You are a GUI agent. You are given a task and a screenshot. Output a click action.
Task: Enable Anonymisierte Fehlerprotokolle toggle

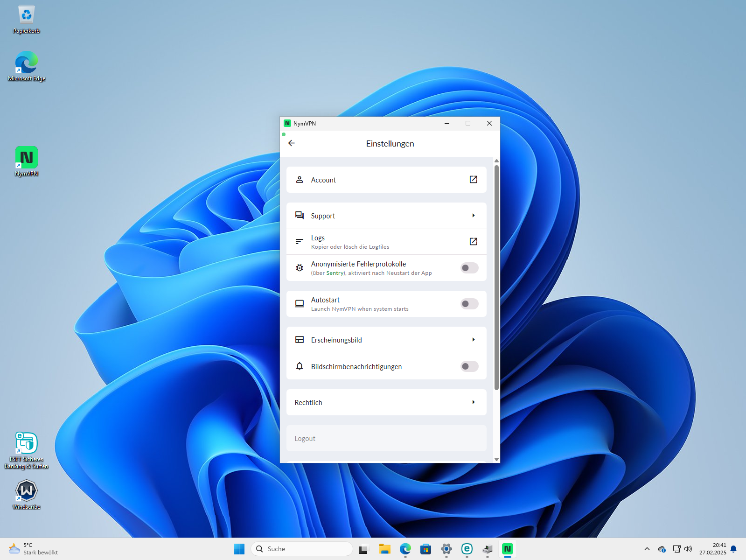(469, 268)
